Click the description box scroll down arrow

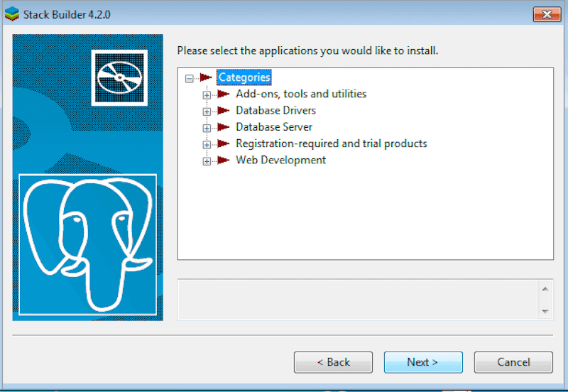click(x=545, y=311)
